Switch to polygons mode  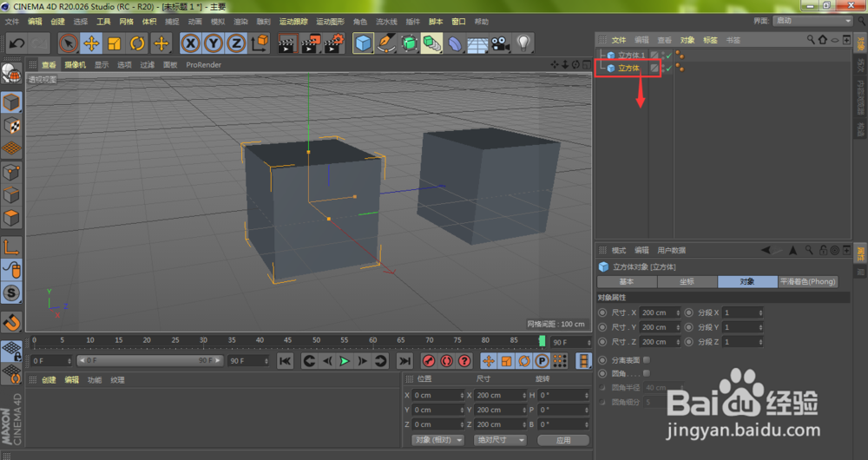(x=11, y=218)
